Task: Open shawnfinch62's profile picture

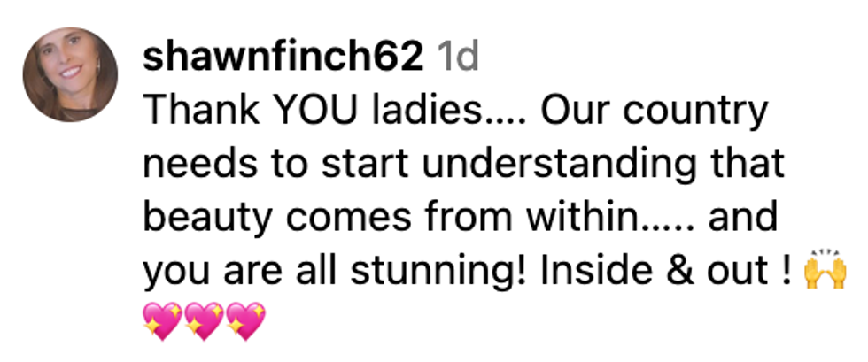Action: click(x=70, y=73)
